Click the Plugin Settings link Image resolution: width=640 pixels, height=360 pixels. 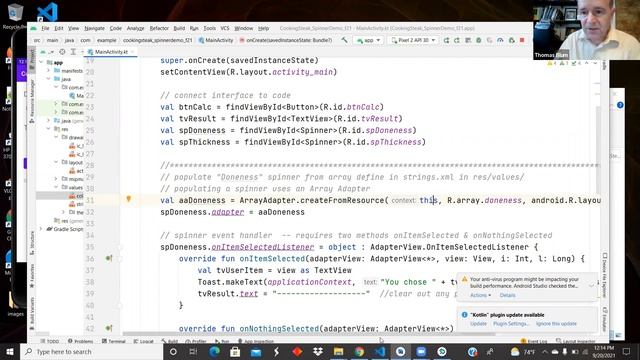511,324
